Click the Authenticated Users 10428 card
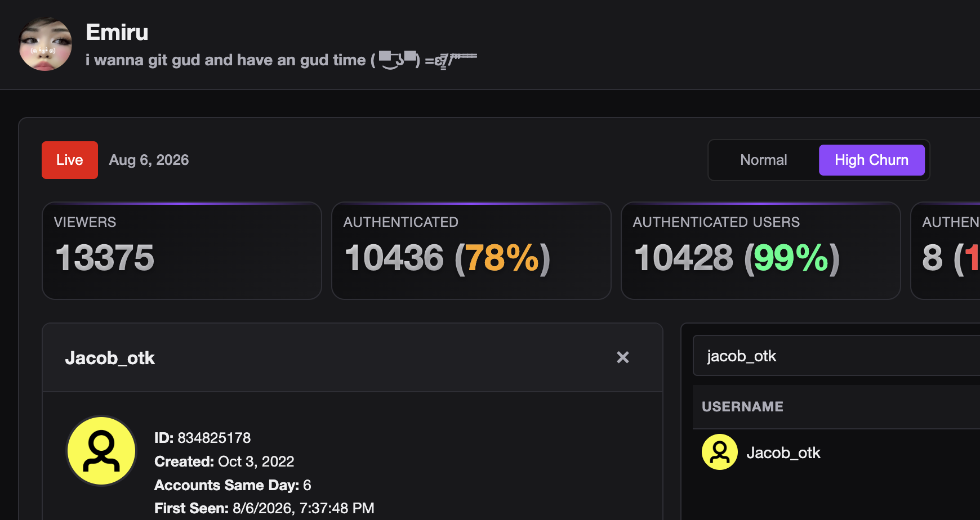980x520 pixels. [x=761, y=251]
